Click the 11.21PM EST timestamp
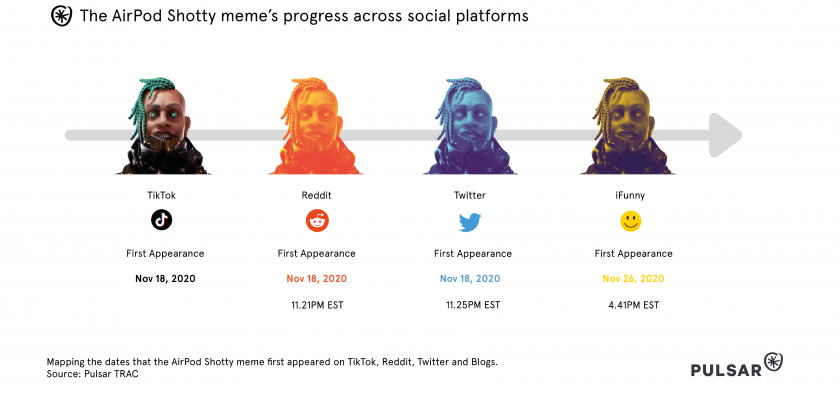This screenshot has width=840, height=400. 316,303
